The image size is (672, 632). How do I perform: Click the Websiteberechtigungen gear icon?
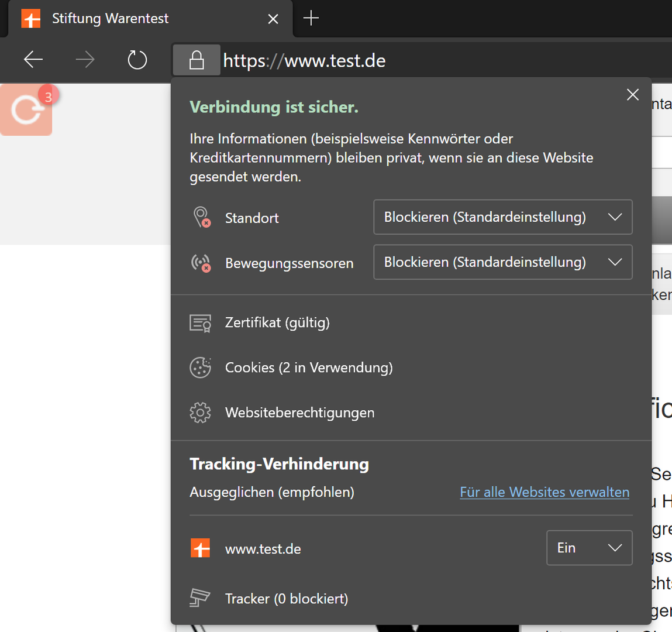coord(200,413)
